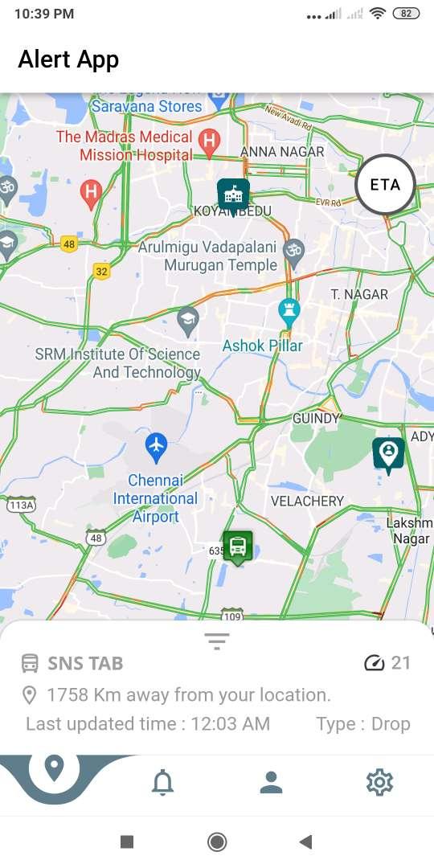Open the settings gear tab
The width and height of the screenshot is (434, 868).
coord(379,783)
